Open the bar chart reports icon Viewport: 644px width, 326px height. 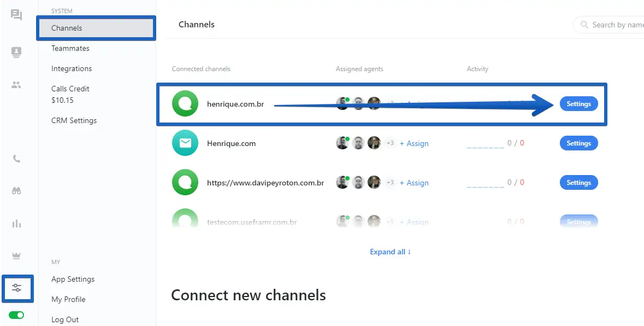16,224
